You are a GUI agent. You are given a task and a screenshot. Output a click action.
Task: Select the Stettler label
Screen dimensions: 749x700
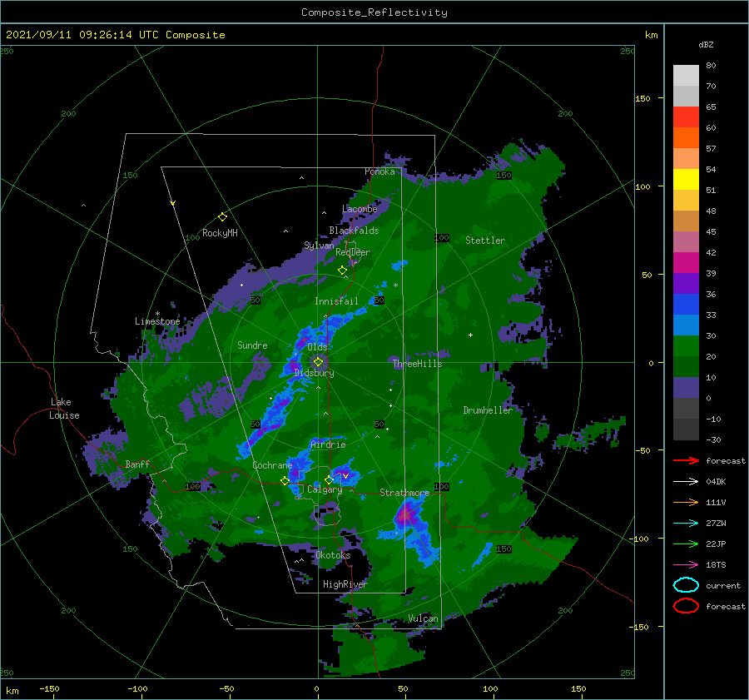tap(485, 241)
